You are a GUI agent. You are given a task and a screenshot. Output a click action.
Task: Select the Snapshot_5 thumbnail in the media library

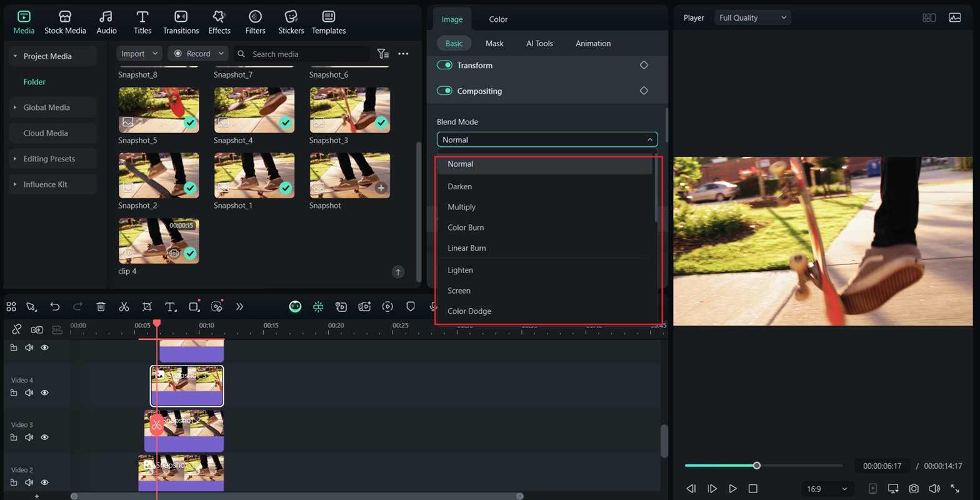click(159, 110)
